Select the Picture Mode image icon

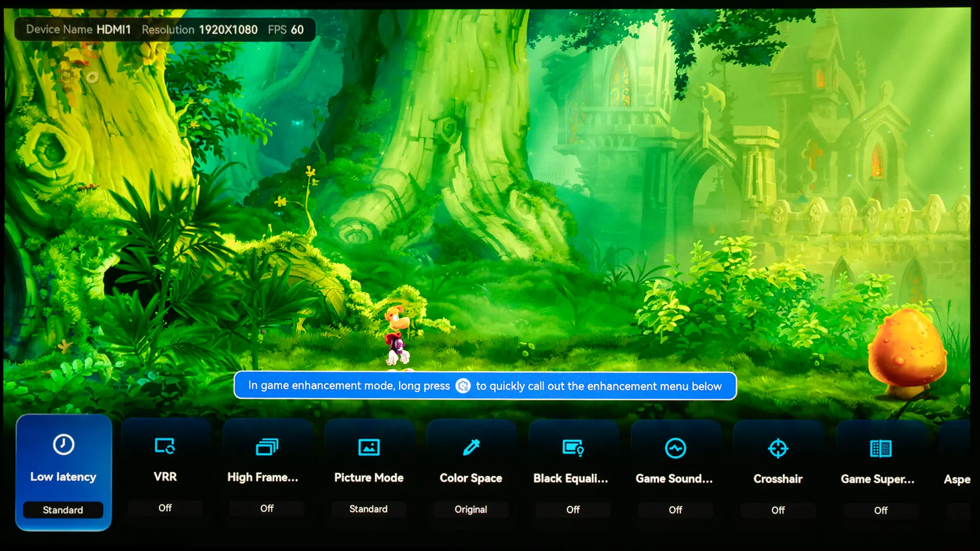pyautogui.click(x=369, y=447)
